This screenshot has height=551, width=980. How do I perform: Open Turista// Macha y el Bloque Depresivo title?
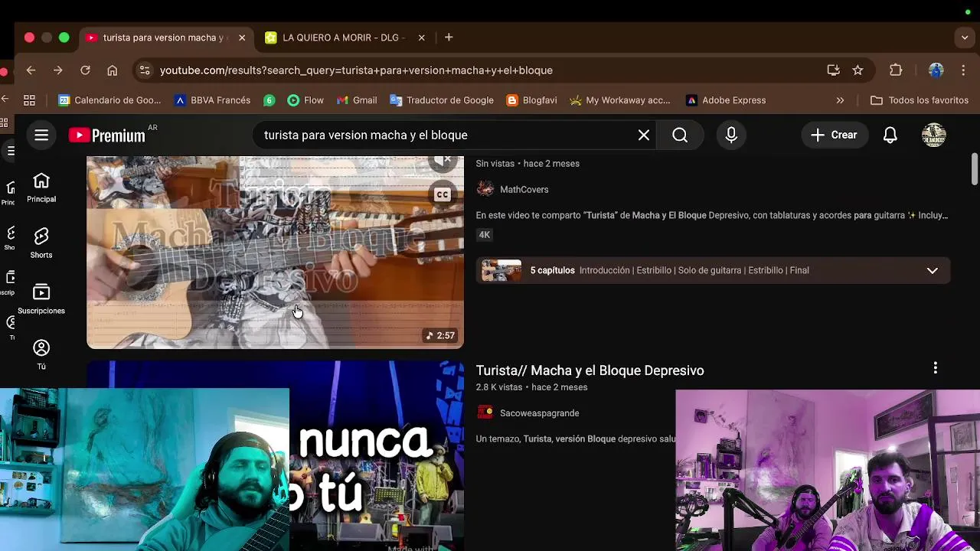coord(590,370)
